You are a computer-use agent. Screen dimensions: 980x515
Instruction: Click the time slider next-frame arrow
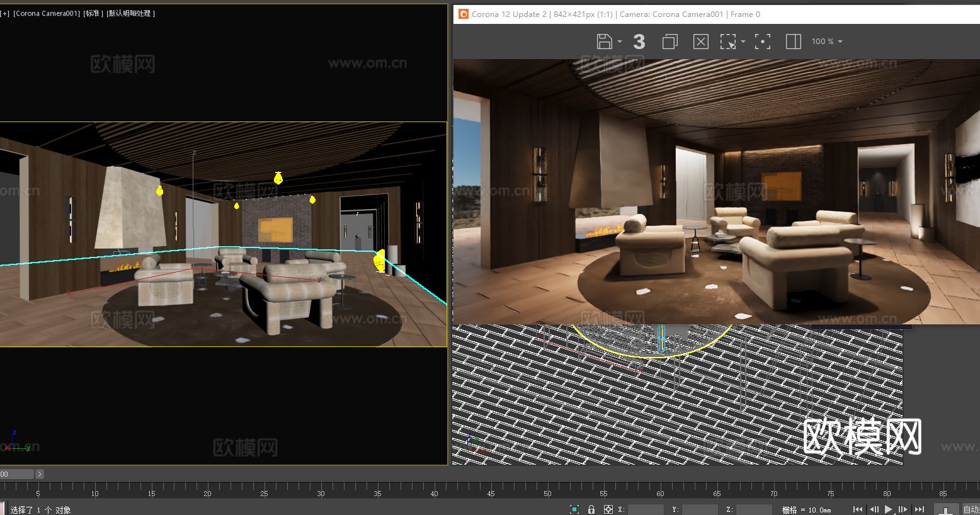40,474
